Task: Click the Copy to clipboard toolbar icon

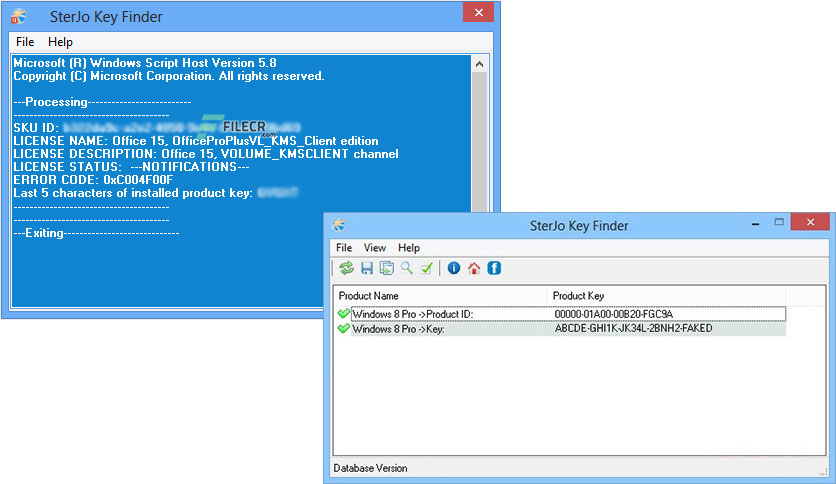Action: 387,268
